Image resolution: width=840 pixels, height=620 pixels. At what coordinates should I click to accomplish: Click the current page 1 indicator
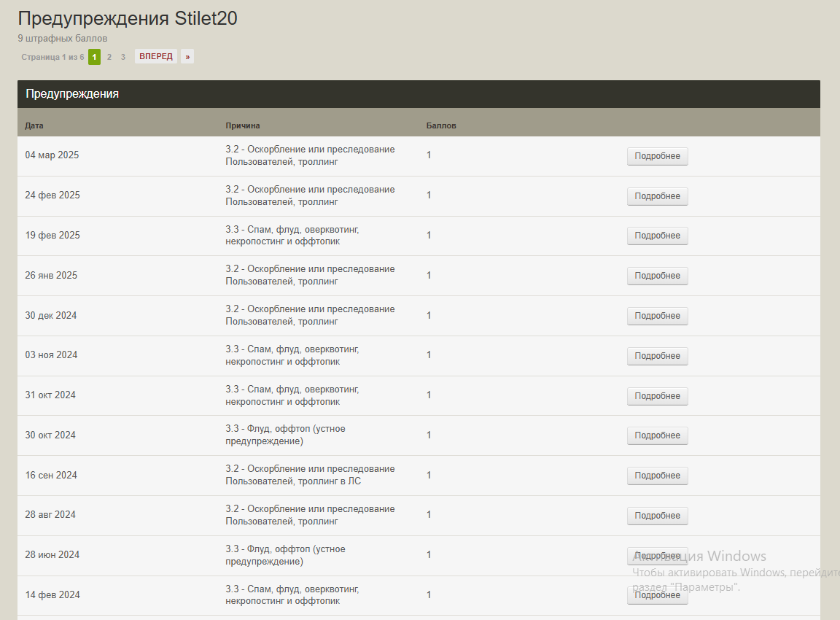click(x=94, y=57)
